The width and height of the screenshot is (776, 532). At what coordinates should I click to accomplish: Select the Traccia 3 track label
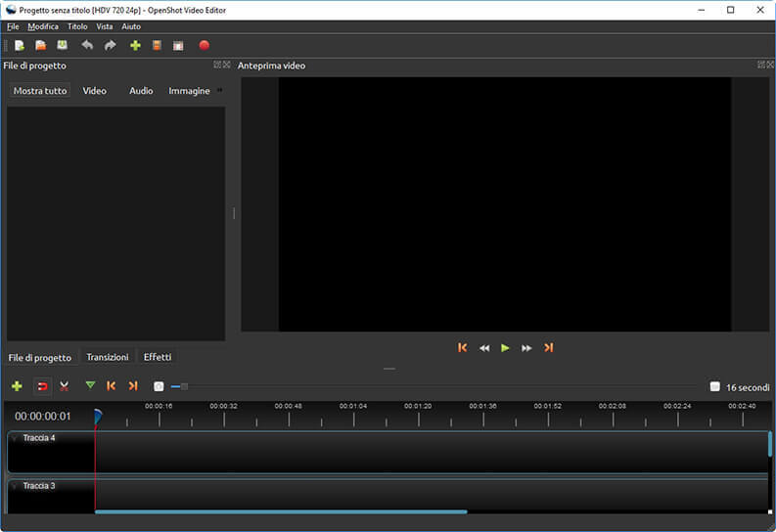tap(39, 486)
